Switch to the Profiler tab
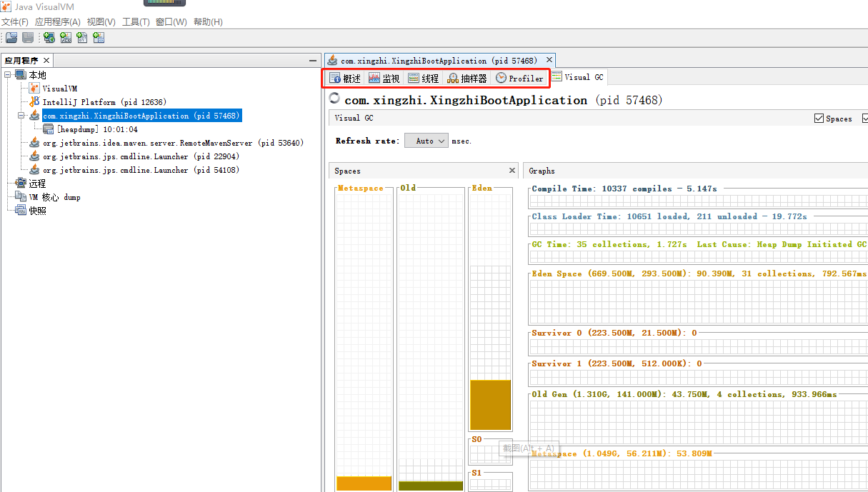The height and width of the screenshot is (492, 868). [x=520, y=78]
